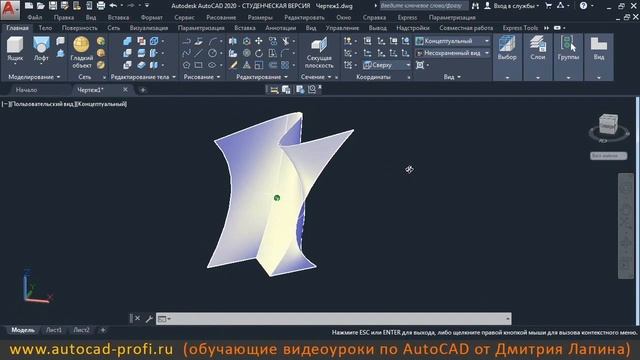Expand the Редактирование panel

click(262, 77)
